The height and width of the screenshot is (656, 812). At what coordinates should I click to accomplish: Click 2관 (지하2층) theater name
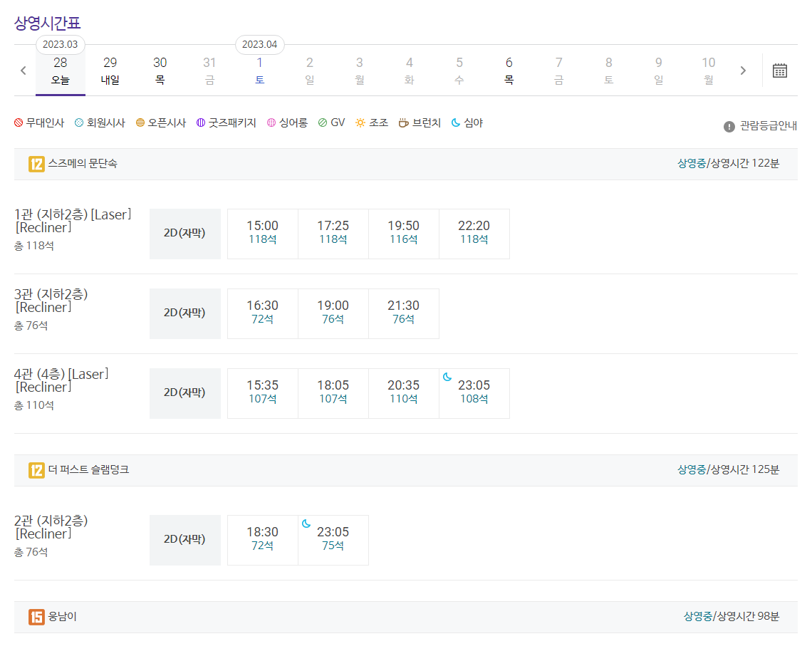click(51, 527)
